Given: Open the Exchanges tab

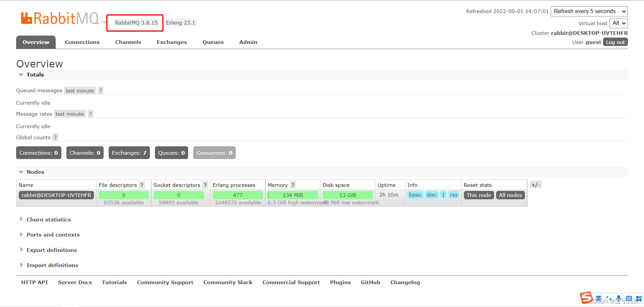Looking at the screenshot, I should coord(172,42).
